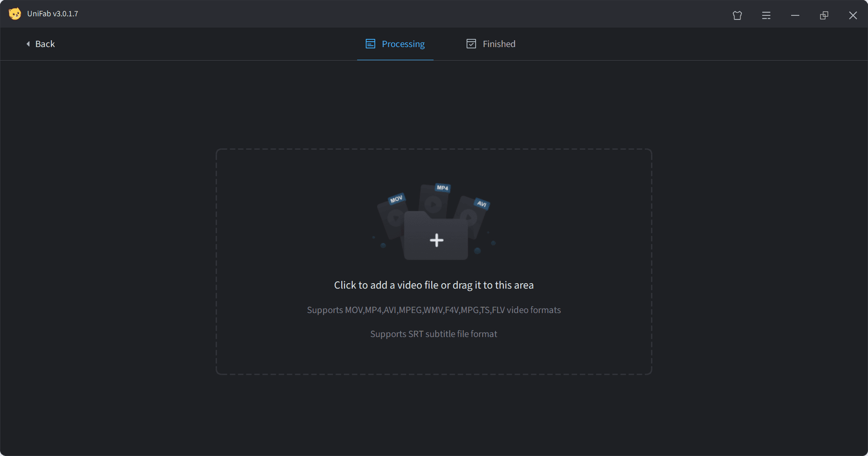
Task: Open the hamburger menu icon
Action: pos(766,15)
